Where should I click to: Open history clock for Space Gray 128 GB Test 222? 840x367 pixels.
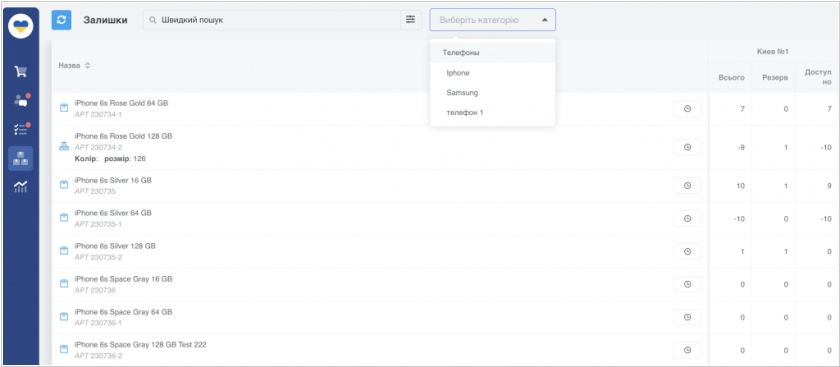click(687, 350)
